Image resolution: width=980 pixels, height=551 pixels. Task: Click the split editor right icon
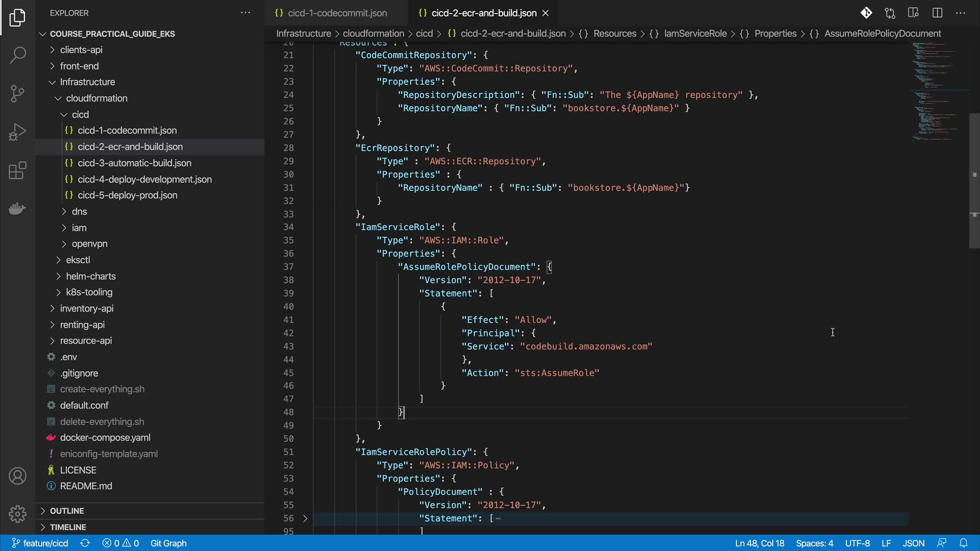coord(937,13)
